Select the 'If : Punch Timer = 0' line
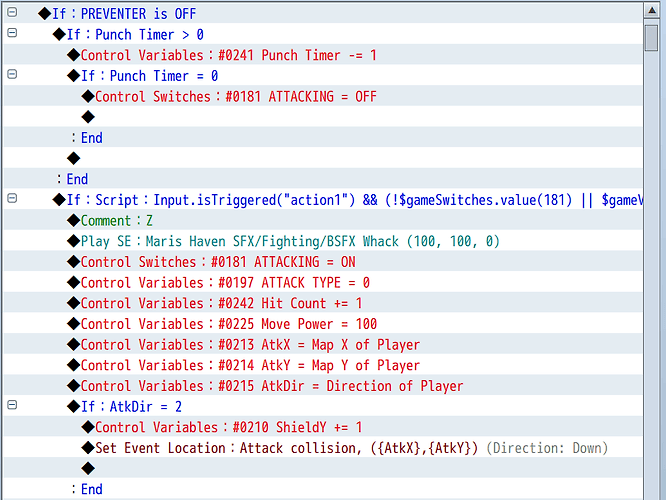Viewport: 666px width, 500px height. [x=323, y=76]
